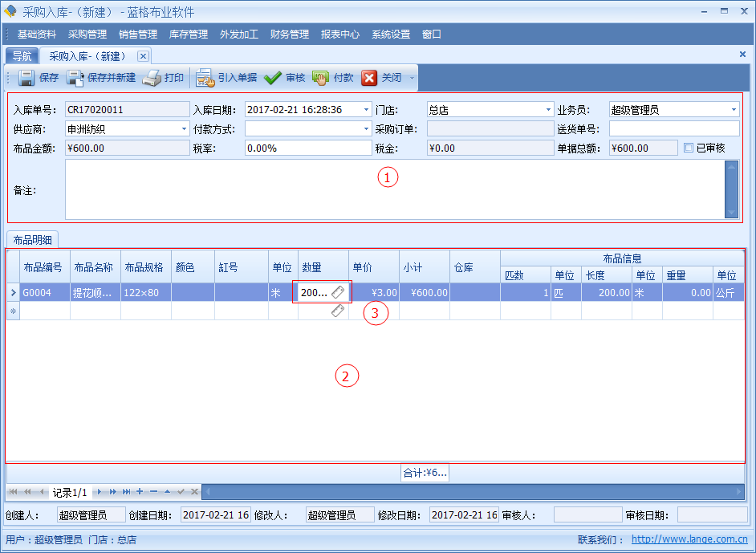Switch to the 导航 tab
Screen dimensions: 756x553
coord(22,56)
